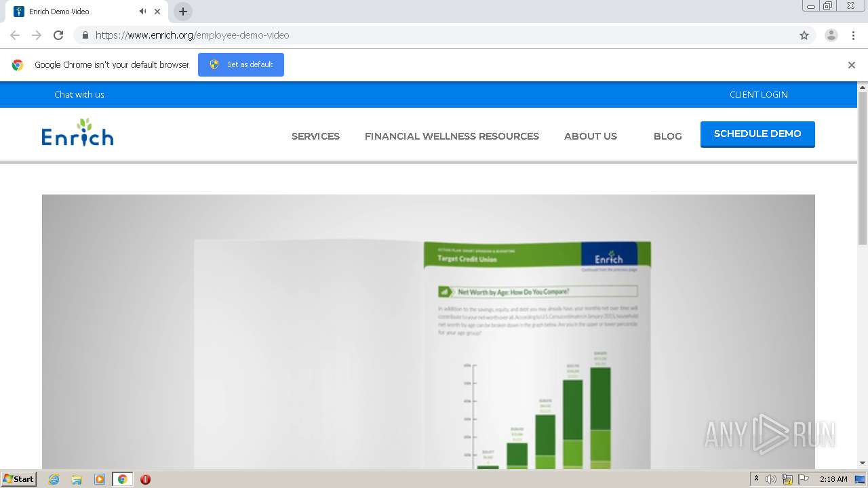The width and height of the screenshot is (868, 488).
Task: Dismiss the default browser notification bar
Action: tap(852, 65)
